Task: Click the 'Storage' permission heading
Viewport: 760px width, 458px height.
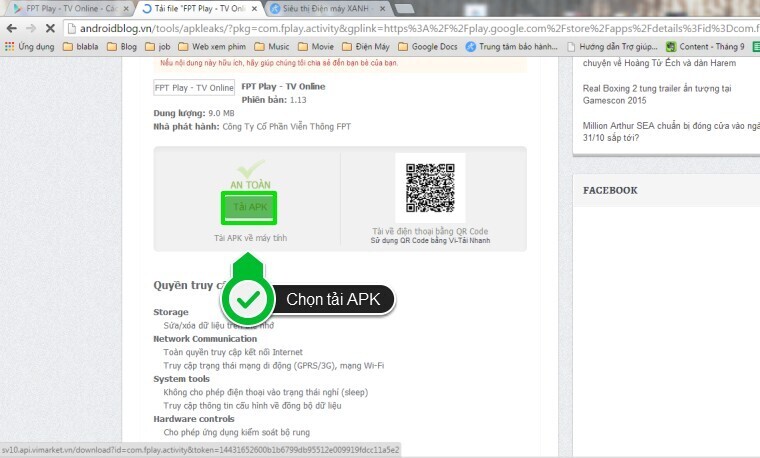Action: pyautogui.click(x=171, y=312)
